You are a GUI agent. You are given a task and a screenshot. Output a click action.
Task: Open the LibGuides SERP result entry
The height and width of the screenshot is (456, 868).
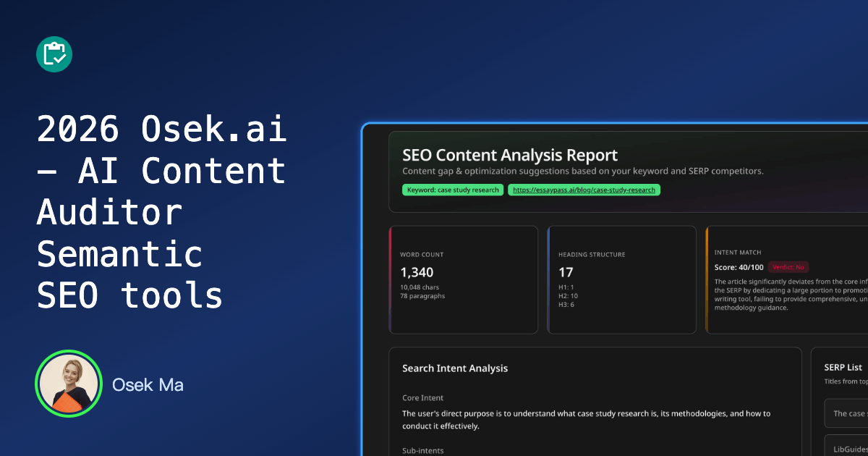[x=848, y=448]
